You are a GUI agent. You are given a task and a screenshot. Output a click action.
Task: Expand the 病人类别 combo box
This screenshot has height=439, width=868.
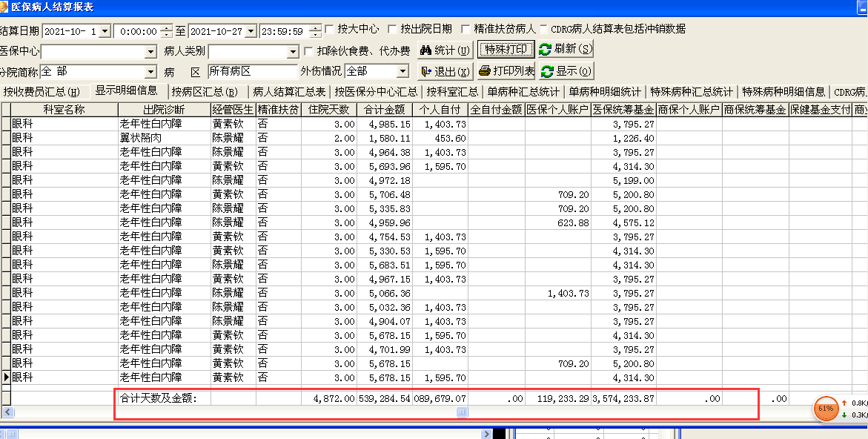(293, 52)
